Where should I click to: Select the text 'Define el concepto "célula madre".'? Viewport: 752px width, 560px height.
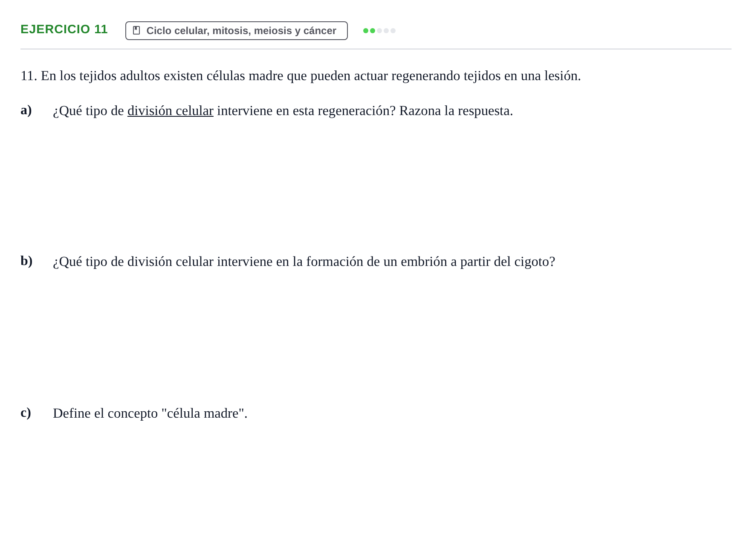click(x=150, y=413)
